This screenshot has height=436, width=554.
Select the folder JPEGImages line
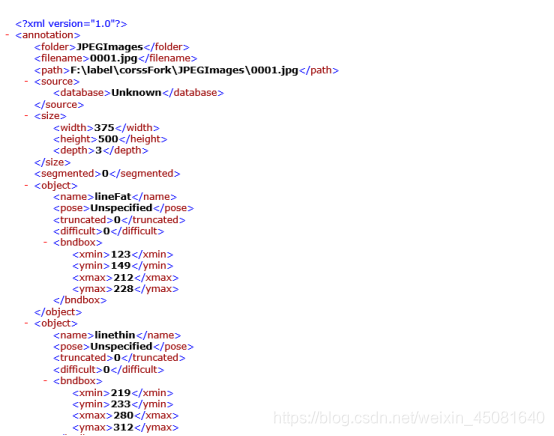112,47
